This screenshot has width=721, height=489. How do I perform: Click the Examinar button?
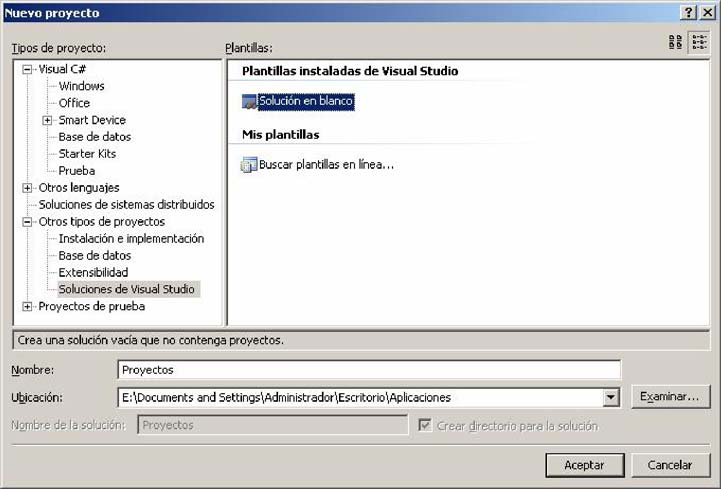(x=670, y=397)
